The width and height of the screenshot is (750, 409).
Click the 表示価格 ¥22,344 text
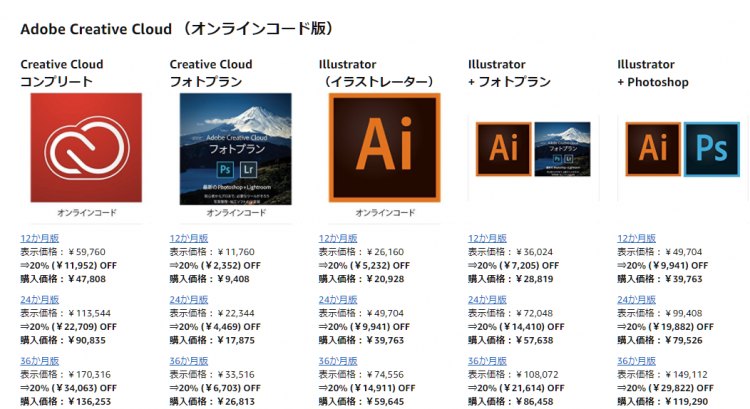(212, 313)
